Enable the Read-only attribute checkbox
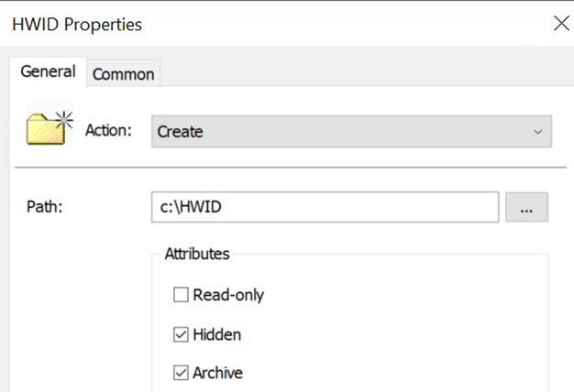This screenshot has width=574, height=392. pyautogui.click(x=181, y=295)
